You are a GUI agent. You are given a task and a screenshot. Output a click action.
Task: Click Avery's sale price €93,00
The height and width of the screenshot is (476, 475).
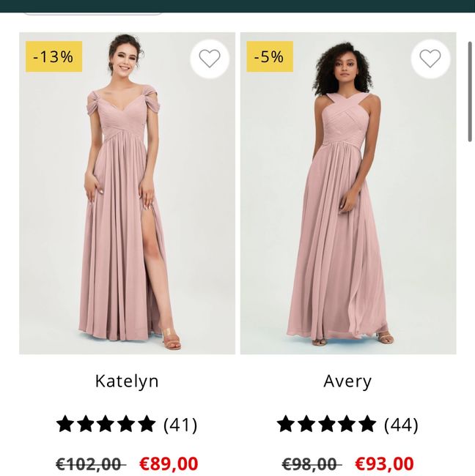384,464
